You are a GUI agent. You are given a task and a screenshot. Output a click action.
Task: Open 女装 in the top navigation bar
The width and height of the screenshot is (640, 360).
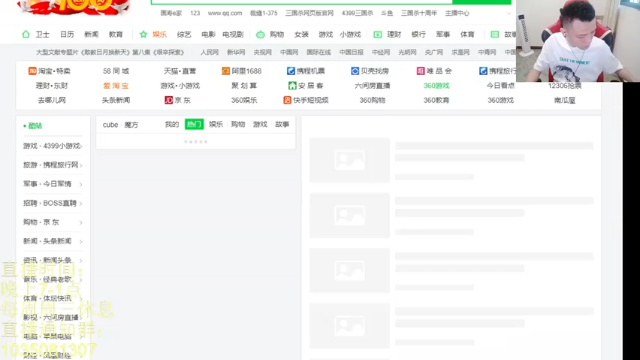coord(301,35)
